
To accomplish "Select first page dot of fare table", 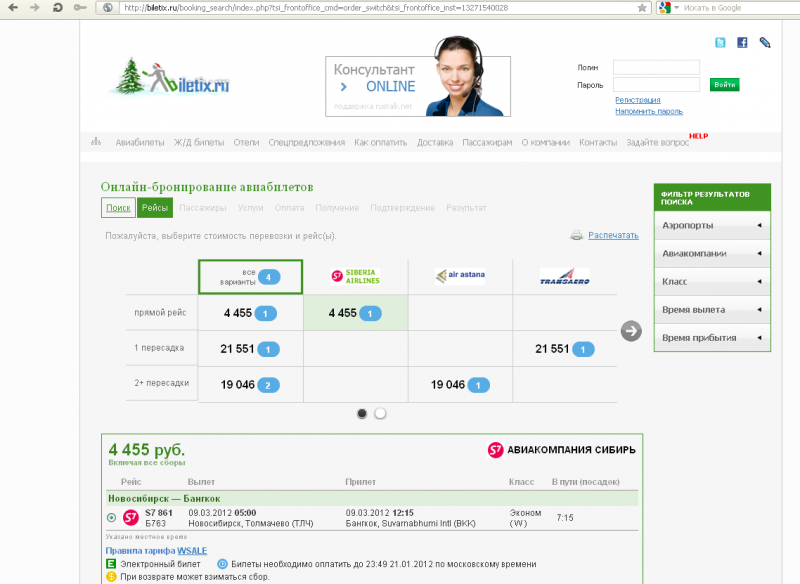I will (x=362, y=414).
